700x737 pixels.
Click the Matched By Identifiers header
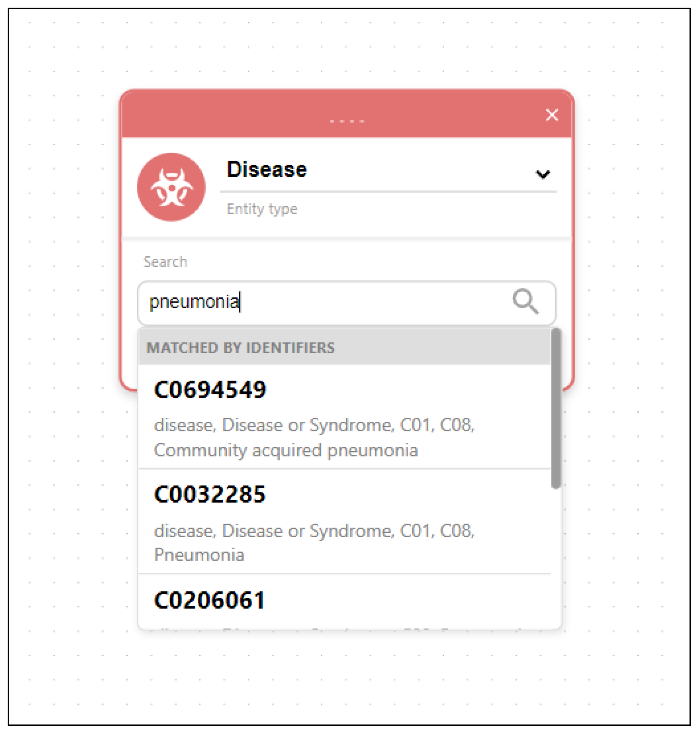(x=240, y=348)
